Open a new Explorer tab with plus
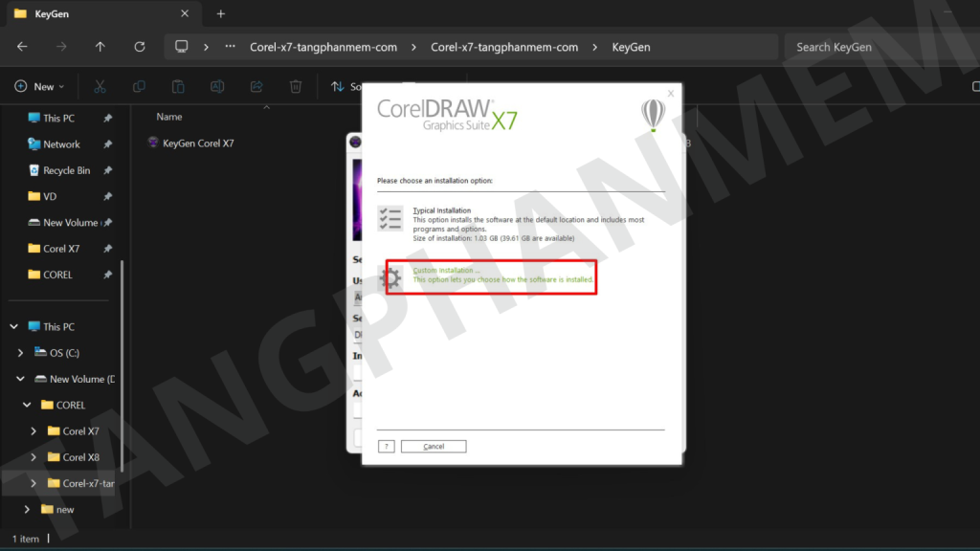Screen dimensions: 980x551 coord(220,14)
